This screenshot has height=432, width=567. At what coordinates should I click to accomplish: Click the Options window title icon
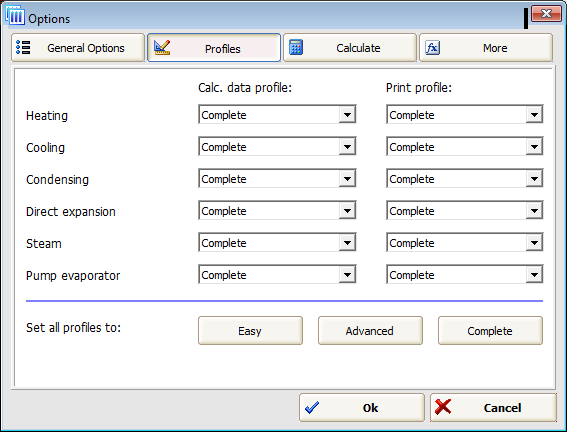pos(15,16)
